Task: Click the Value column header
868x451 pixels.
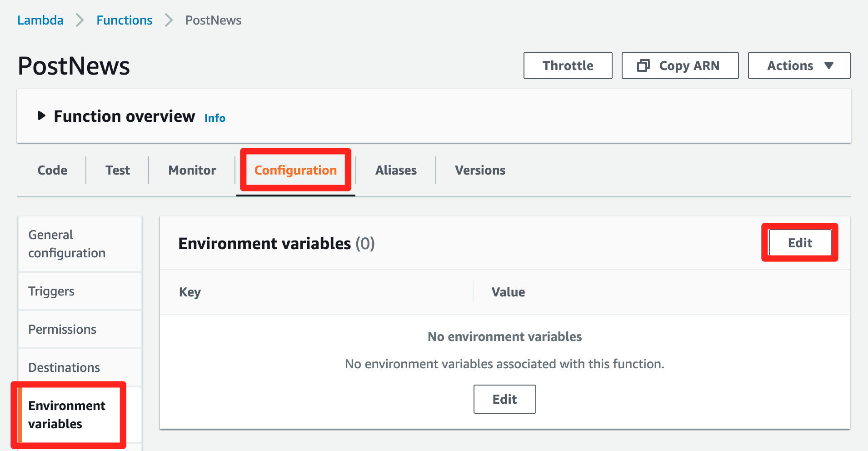Action: pos(508,292)
